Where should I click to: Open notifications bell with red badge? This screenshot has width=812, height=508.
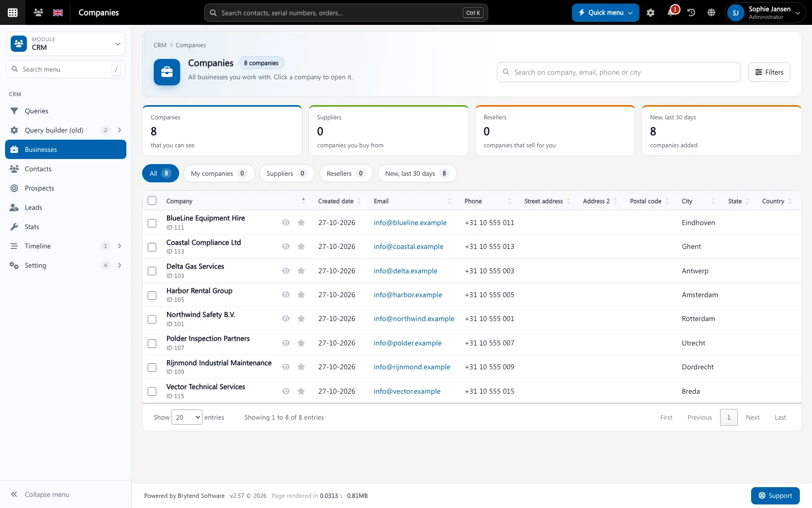pos(671,12)
